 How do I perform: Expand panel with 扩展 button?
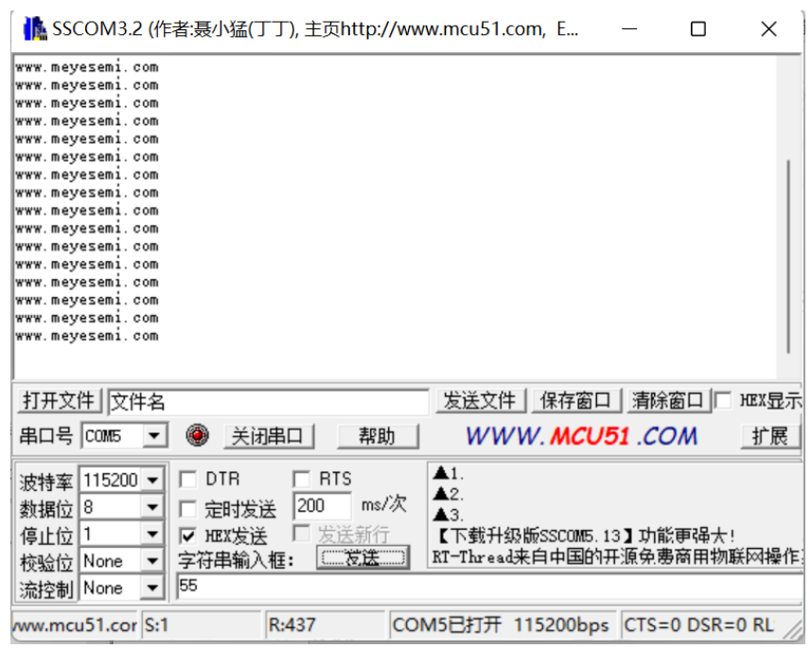(x=770, y=436)
